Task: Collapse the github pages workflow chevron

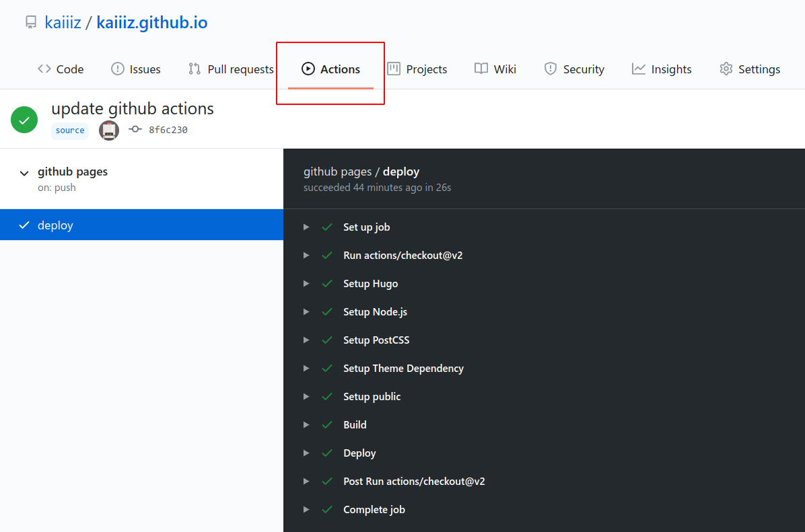Action: (x=24, y=174)
